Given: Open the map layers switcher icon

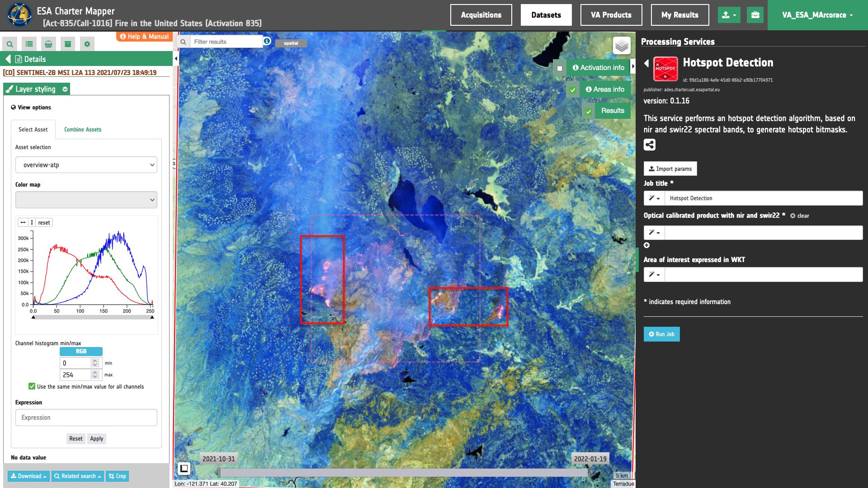Looking at the screenshot, I should pyautogui.click(x=622, y=45).
